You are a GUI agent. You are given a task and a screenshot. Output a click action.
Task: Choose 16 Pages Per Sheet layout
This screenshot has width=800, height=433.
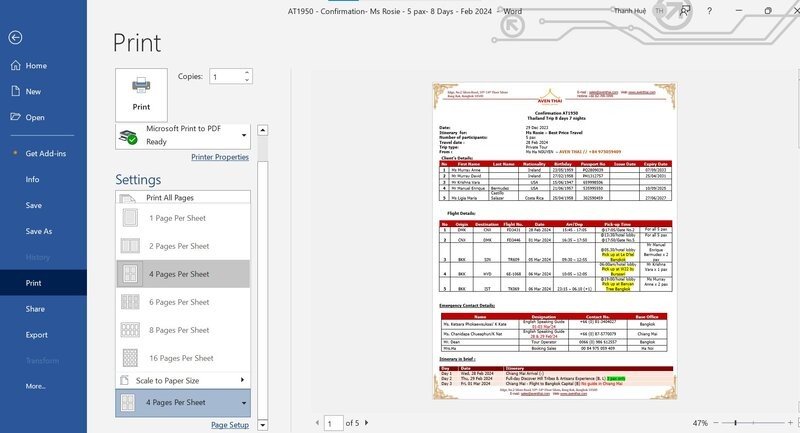pos(180,357)
